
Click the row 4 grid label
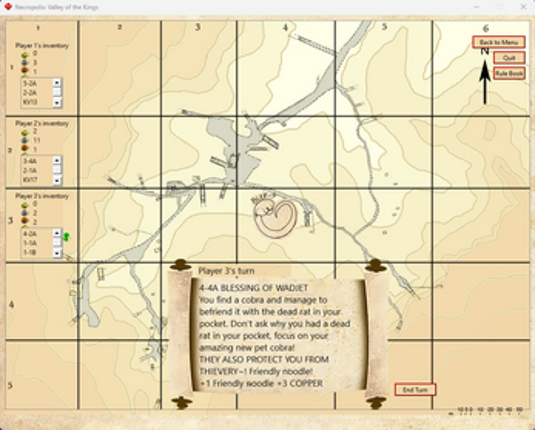click(x=11, y=304)
